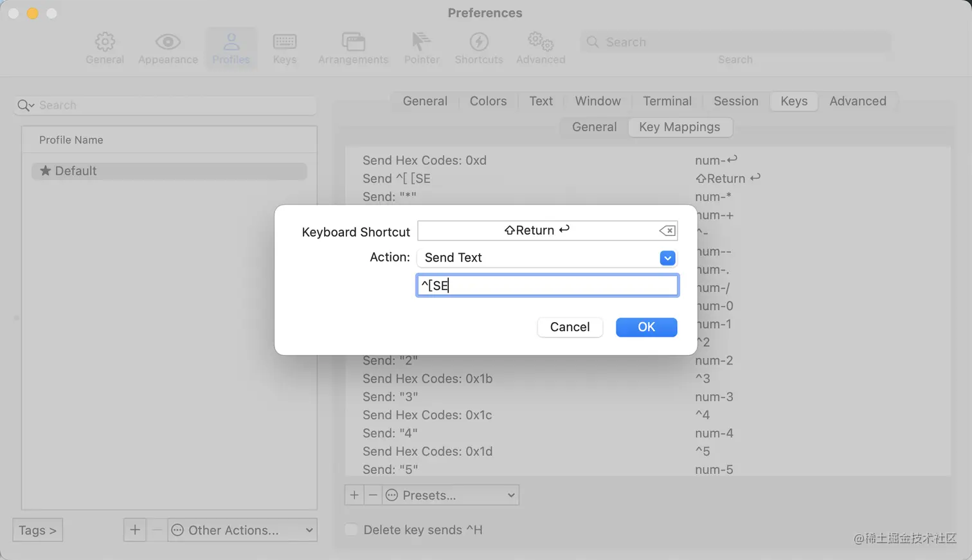Open the Appearance preferences pane
Screen dimensions: 972x560
coord(168,48)
